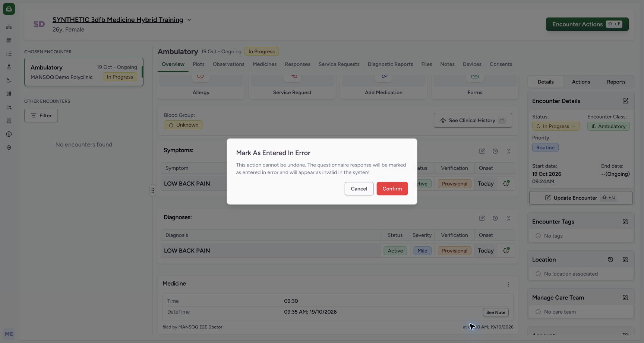Edit Symptoms section icon
Viewport: 644px width, 343px height.
pos(482,151)
